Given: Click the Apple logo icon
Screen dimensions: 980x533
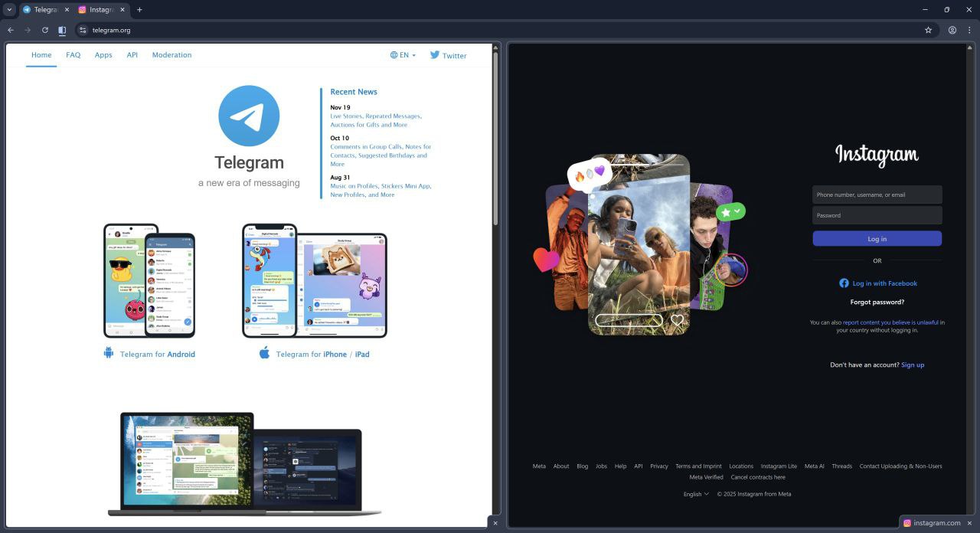Looking at the screenshot, I should (264, 353).
